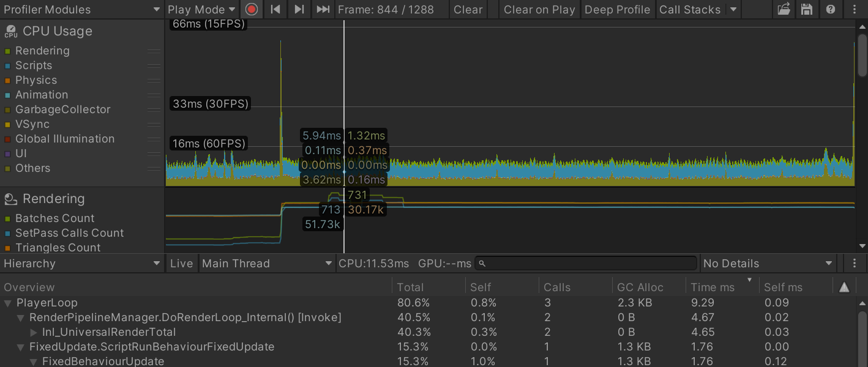Collapse the PlayerLoop tree row
Screen dimensions: 868x367
(8, 303)
